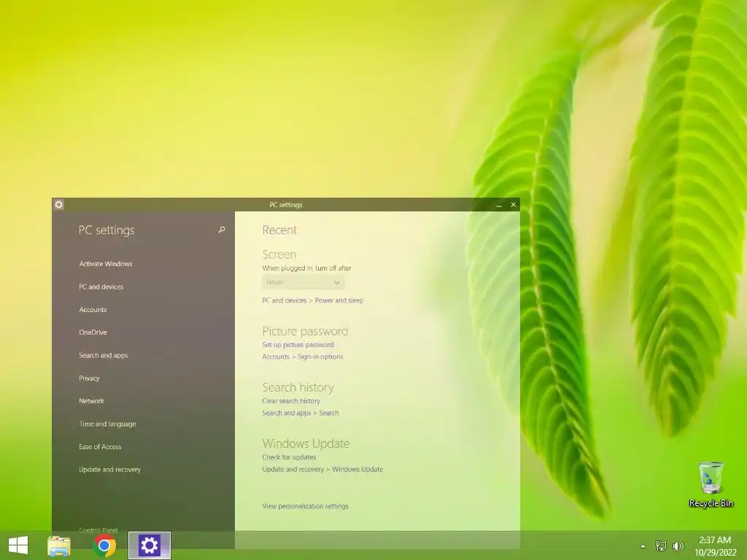Image resolution: width=747 pixels, height=560 pixels.
Task: Click the PC settings taskbar icon
Action: (x=149, y=545)
